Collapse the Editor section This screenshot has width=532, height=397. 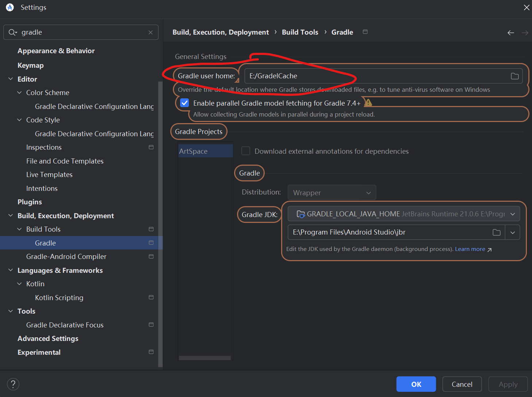point(11,79)
